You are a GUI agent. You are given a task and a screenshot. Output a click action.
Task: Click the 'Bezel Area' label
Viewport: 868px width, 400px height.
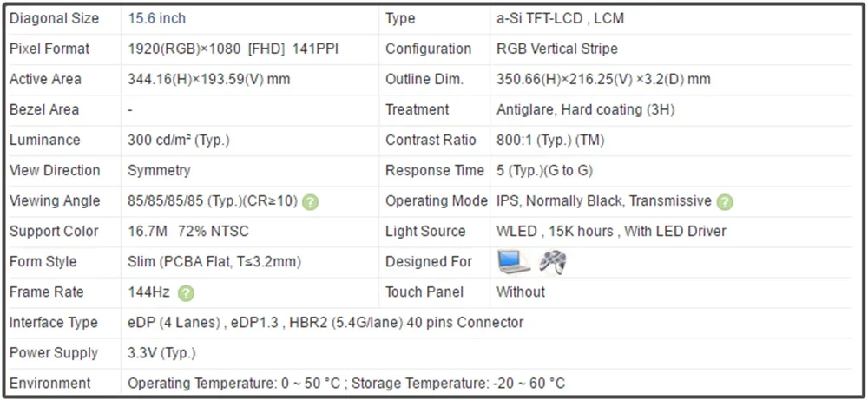click(44, 109)
